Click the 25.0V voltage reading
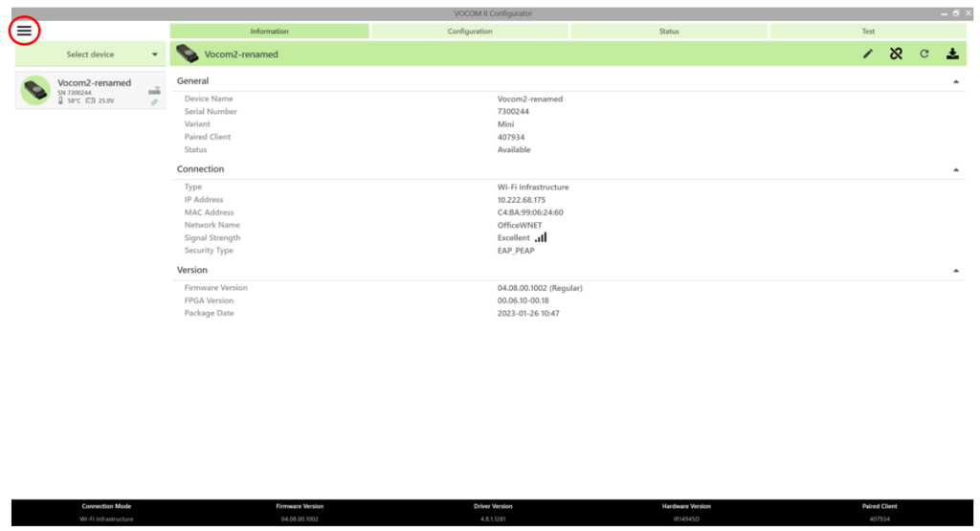 point(106,100)
